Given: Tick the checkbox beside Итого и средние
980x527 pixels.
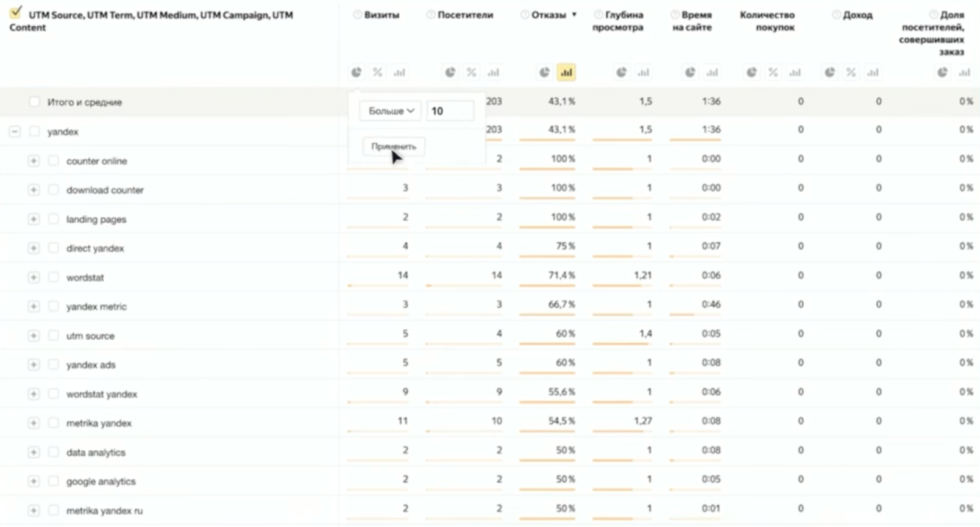Looking at the screenshot, I should click(x=35, y=102).
